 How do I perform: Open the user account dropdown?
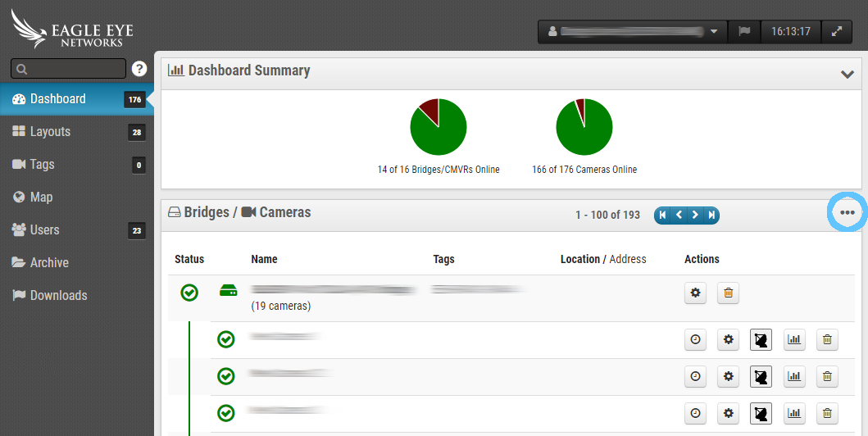coord(632,32)
